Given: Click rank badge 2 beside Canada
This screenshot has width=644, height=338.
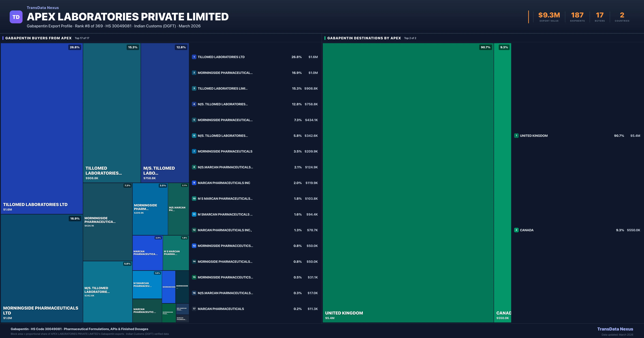Looking at the screenshot, I should [516, 230].
